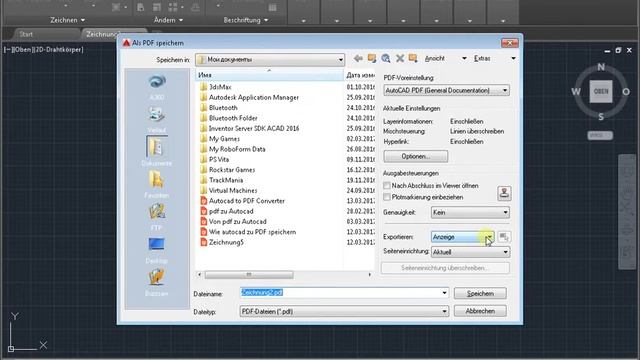Open the Buzzsaw sidebar icon
The image size is (640, 360).
(157, 282)
